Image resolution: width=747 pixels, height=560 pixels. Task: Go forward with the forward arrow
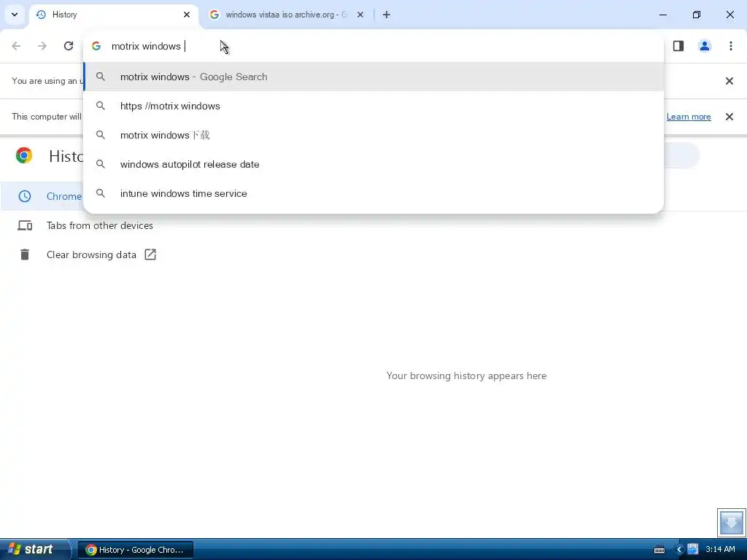click(x=42, y=46)
